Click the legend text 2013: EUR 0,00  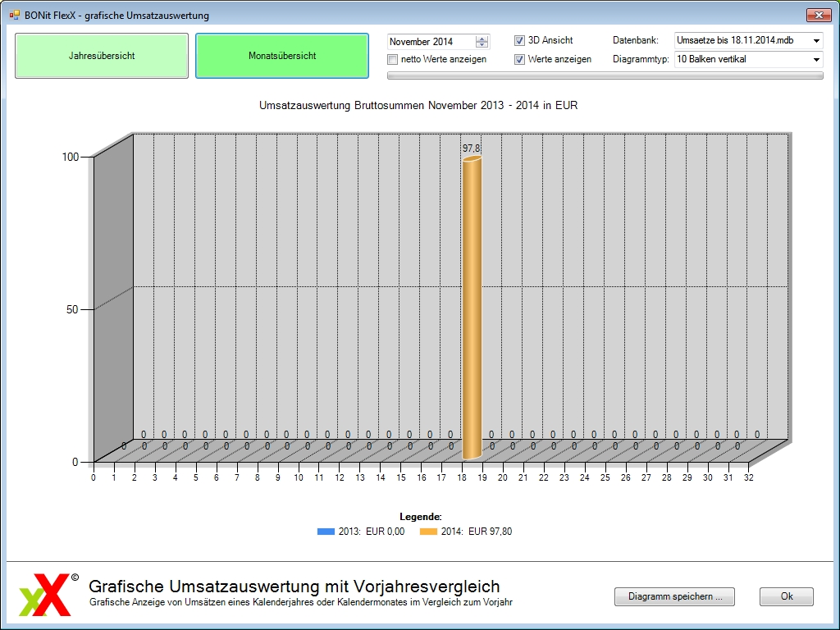[x=372, y=532]
